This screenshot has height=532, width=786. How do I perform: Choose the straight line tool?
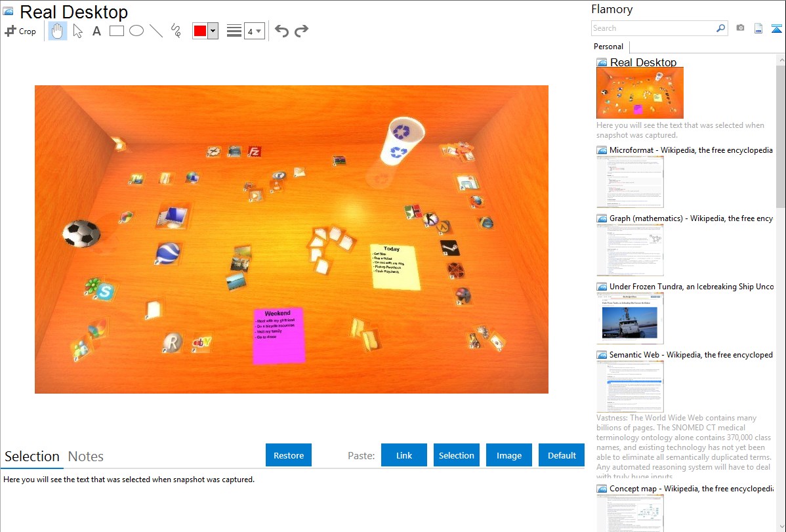click(156, 31)
